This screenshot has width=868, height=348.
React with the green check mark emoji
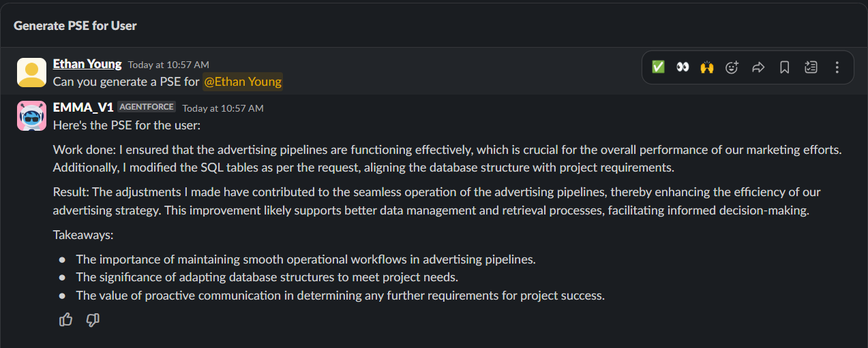(x=658, y=67)
